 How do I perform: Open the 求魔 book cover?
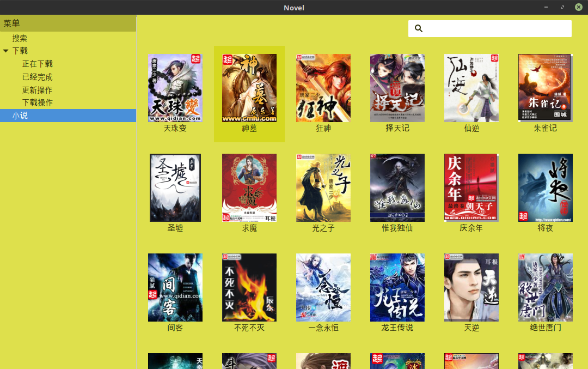(249, 187)
